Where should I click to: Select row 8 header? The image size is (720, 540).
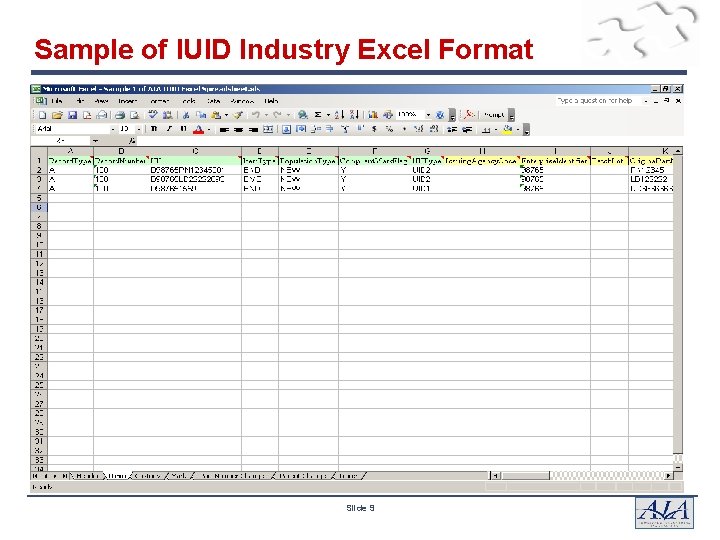[x=39, y=226]
